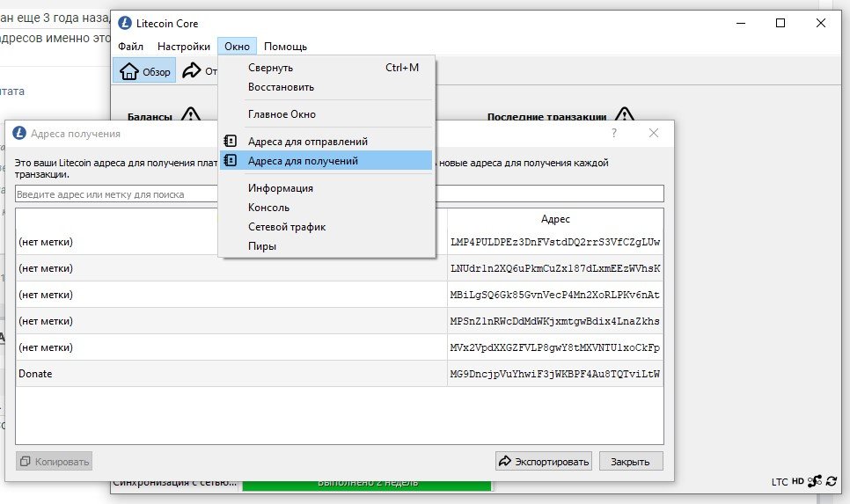The height and width of the screenshot is (504, 850).
Task: Click the syncing refresh status icon
Action: pos(832,481)
